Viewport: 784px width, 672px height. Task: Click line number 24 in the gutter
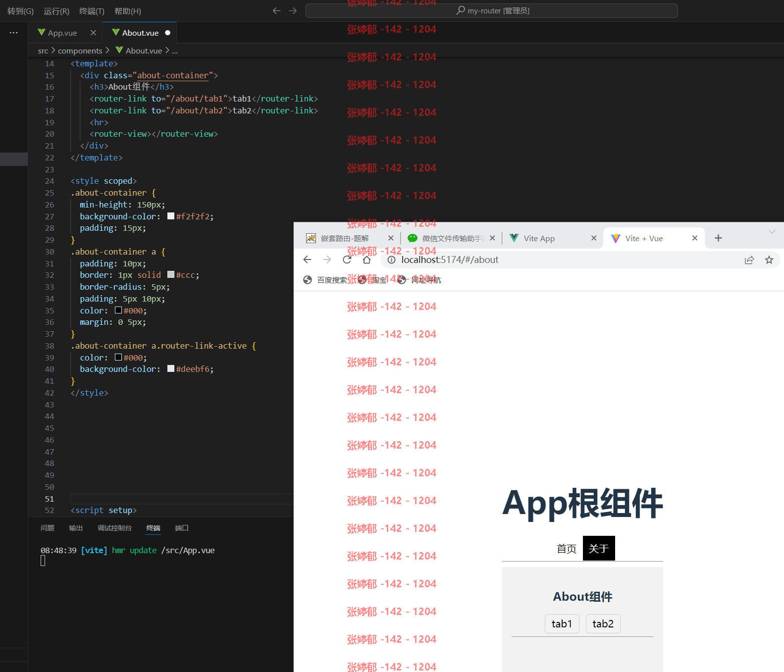click(50, 181)
